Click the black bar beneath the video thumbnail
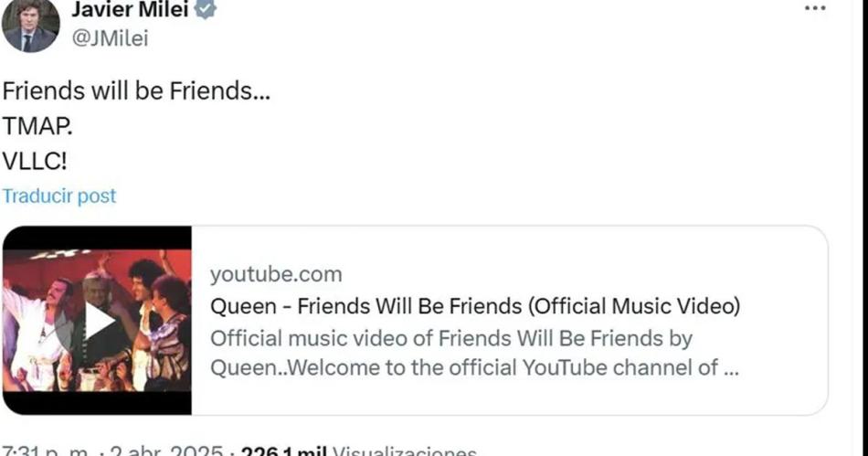 [97, 403]
